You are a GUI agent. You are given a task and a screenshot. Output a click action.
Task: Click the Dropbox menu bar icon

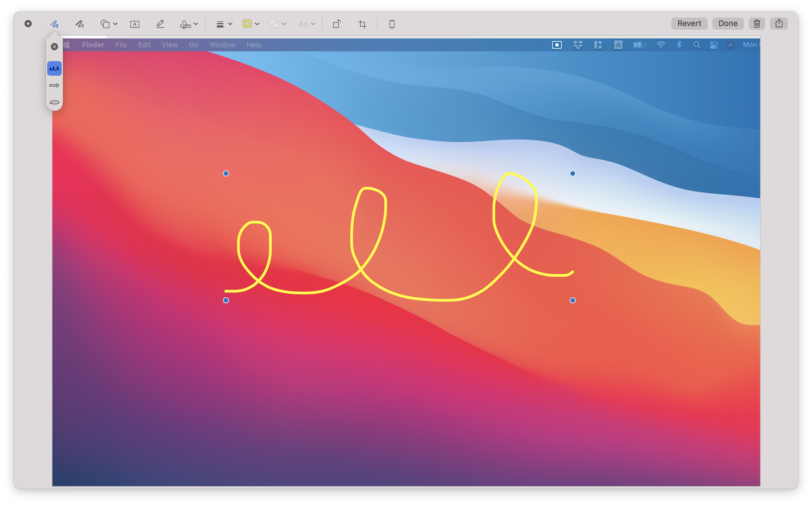(x=578, y=45)
